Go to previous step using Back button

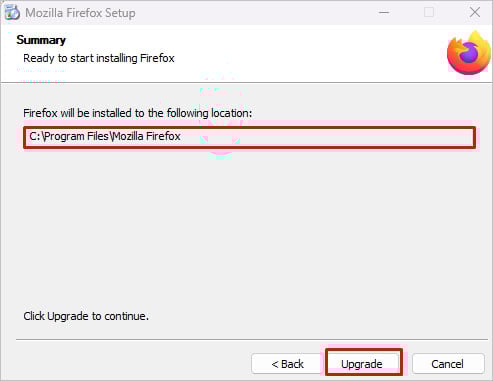(287, 364)
